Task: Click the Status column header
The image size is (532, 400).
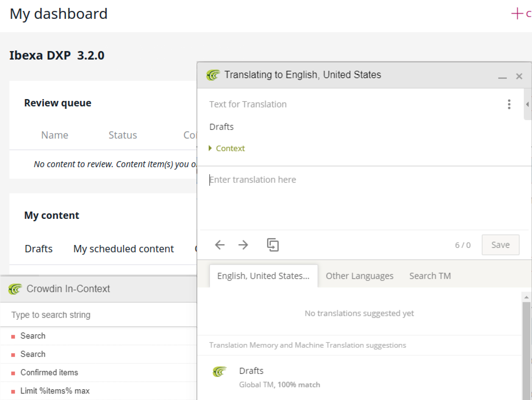Action: 123,135
